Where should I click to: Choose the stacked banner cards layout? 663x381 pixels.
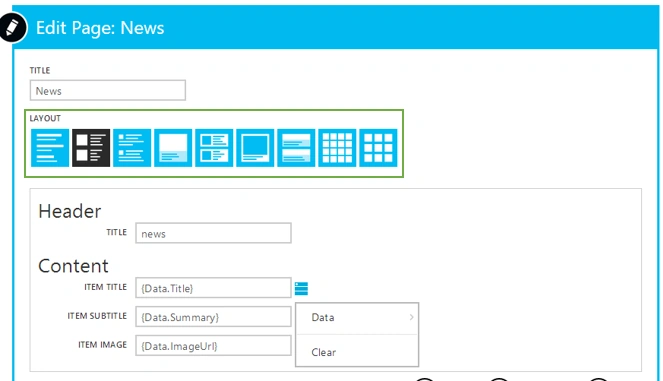pos(296,148)
